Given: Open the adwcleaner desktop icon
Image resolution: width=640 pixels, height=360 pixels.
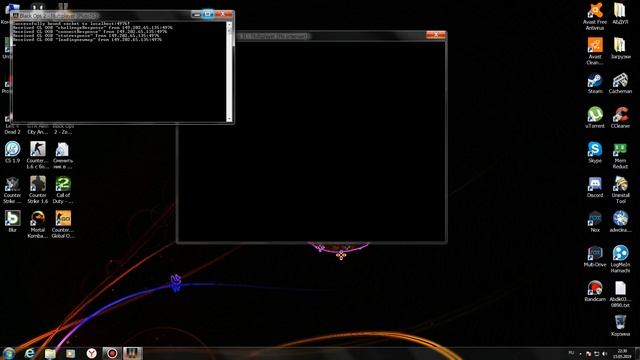Looking at the screenshot, I should point(620,222).
